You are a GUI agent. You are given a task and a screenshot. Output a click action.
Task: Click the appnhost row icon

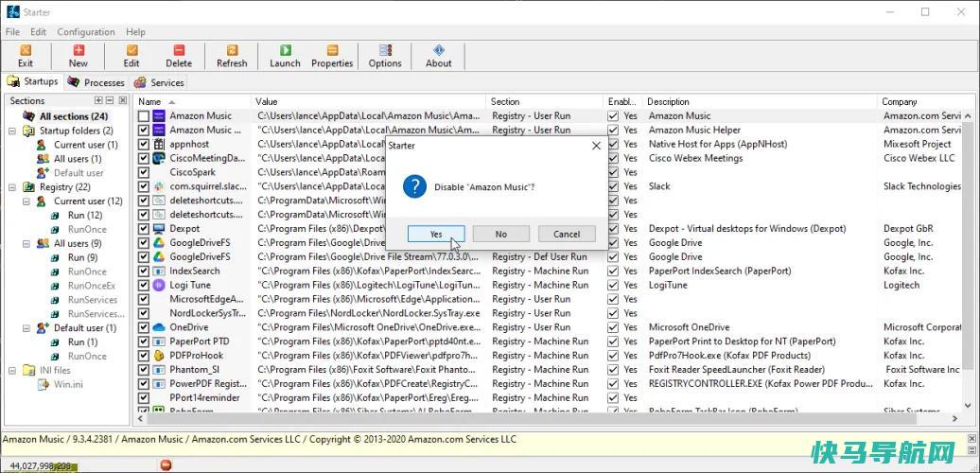[x=159, y=144]
